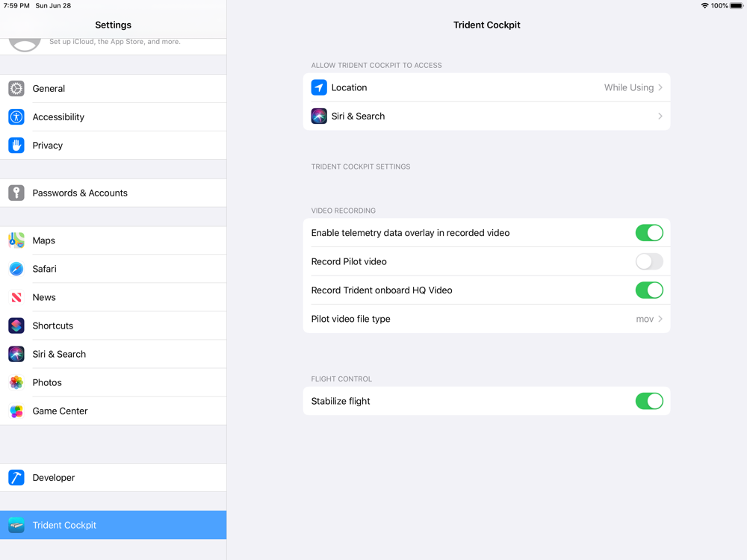747x560 pixels.
Task: Tap the Developer hammer icon
Action: [16, 478]
